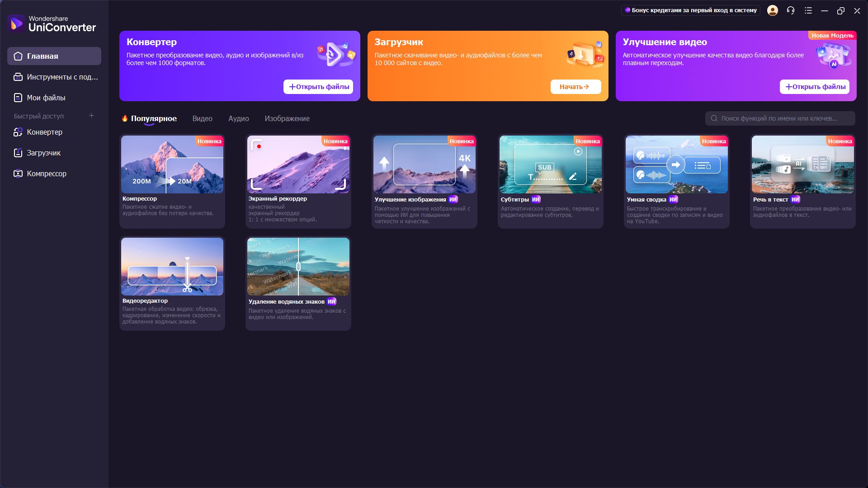Switch to the Видео tab

(x=202, y=118)
